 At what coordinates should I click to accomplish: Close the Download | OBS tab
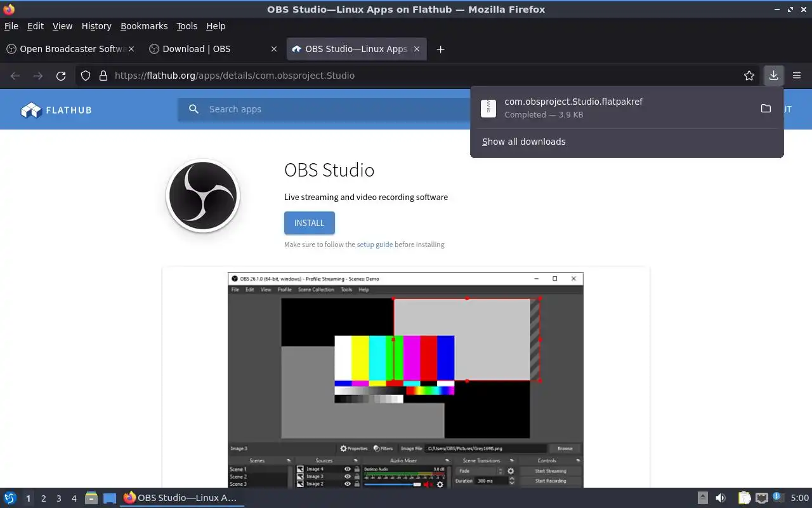pos(274,49)
